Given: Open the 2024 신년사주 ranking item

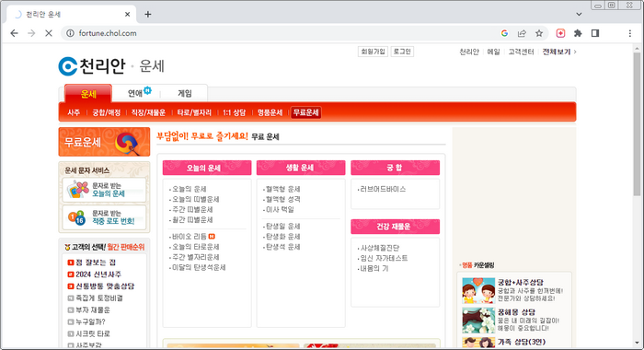Looking at the screenshot, I should (x=98, y=274).
